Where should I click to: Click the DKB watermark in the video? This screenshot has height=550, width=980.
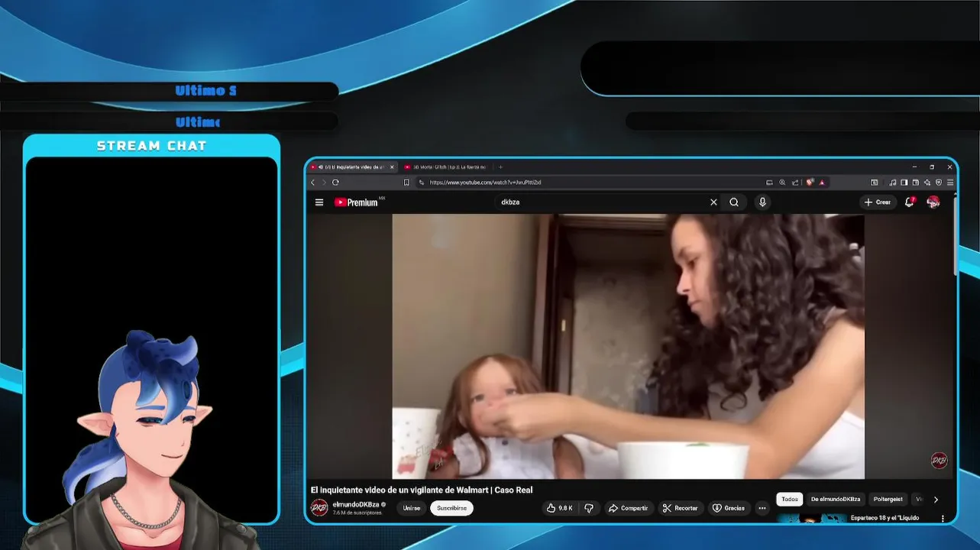pos(939,460)
